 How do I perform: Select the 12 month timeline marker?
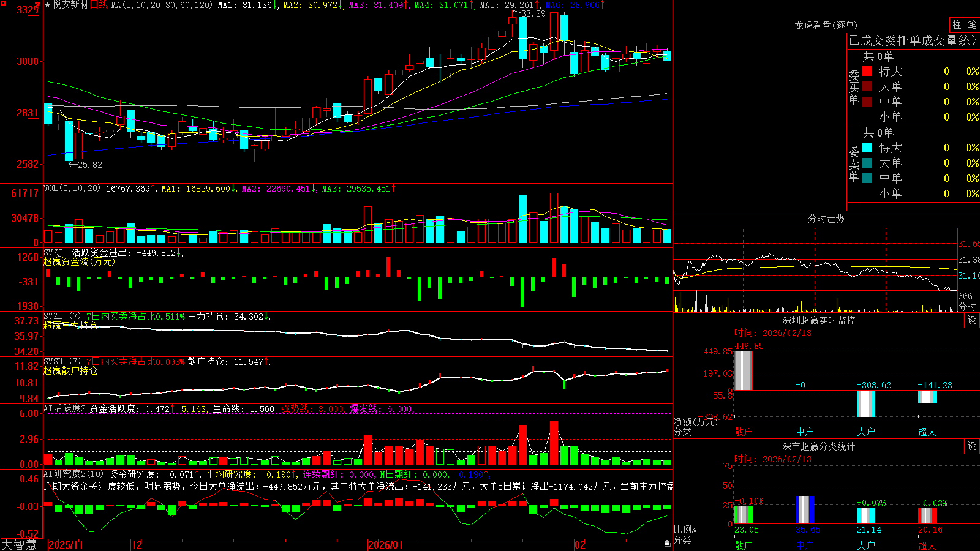point(137,545)
